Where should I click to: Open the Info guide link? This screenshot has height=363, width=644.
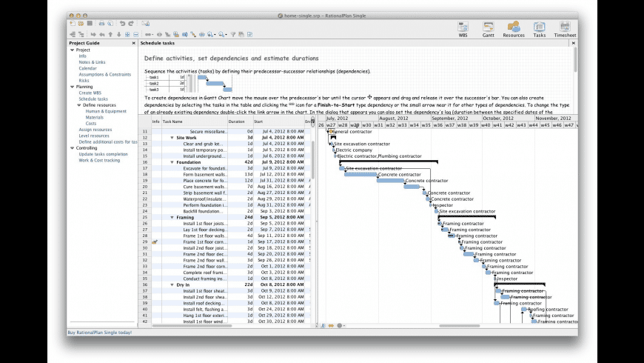point(83,56)
